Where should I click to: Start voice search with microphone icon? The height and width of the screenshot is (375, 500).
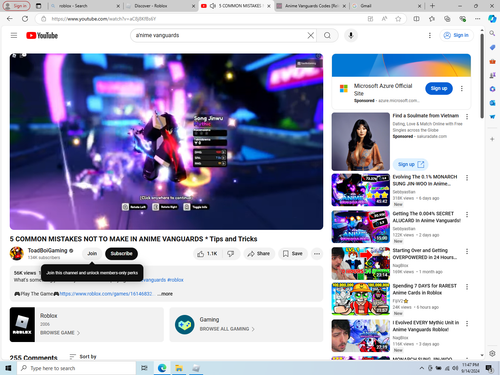click(x=351, y=35)
